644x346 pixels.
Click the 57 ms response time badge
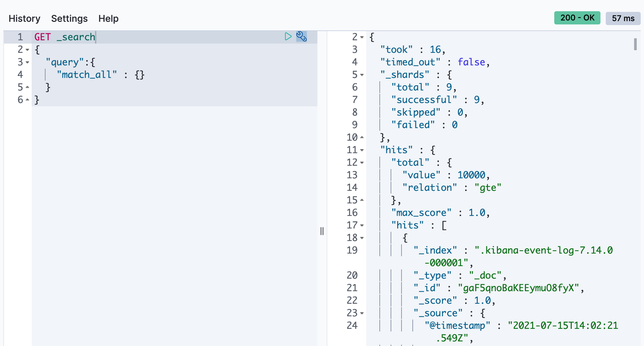[x=623, y=18]
